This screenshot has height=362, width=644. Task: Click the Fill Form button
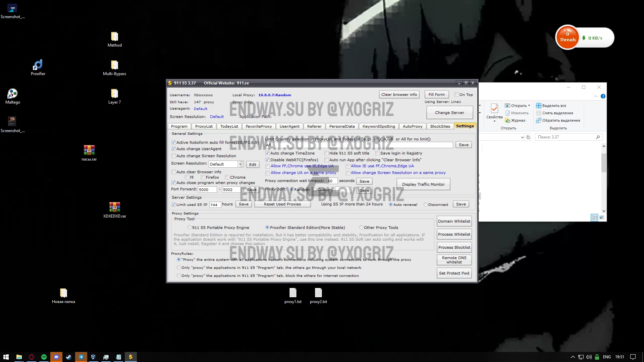[436, 95]
